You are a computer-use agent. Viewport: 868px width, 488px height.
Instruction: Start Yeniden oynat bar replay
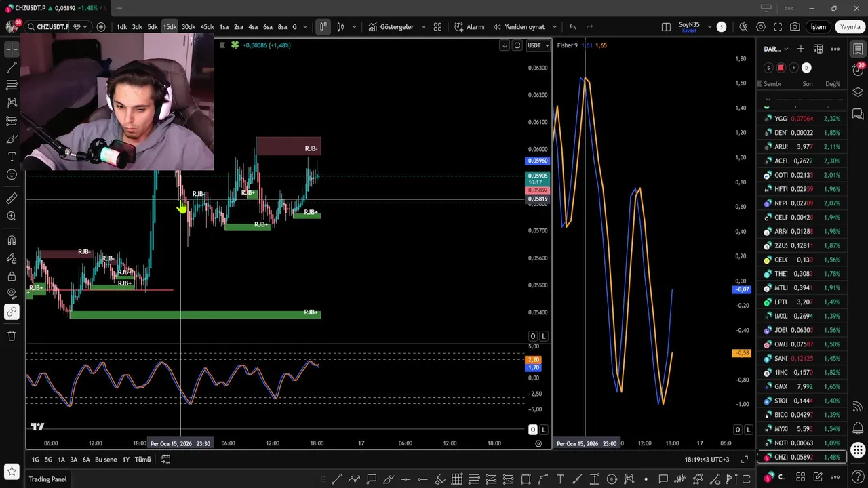(x=519, y=27)
